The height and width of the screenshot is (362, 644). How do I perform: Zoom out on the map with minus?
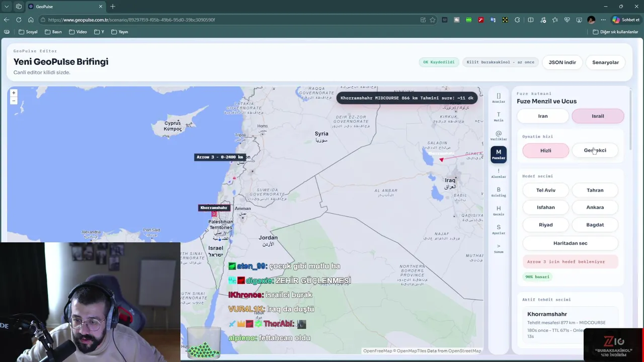point(14,101)
